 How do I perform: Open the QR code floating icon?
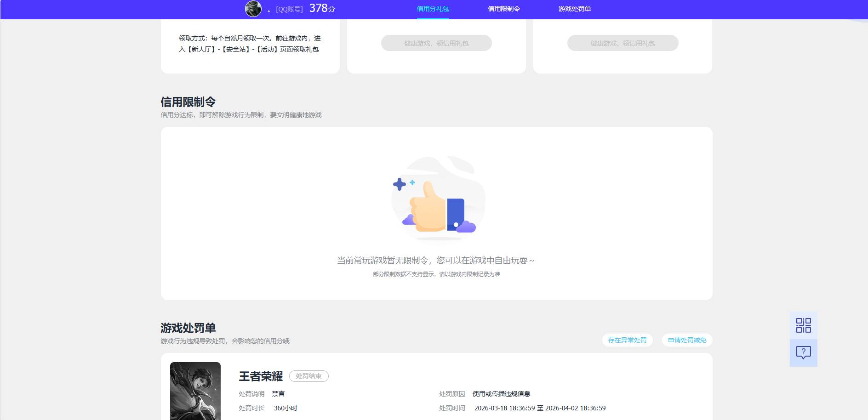click(804, 325)
